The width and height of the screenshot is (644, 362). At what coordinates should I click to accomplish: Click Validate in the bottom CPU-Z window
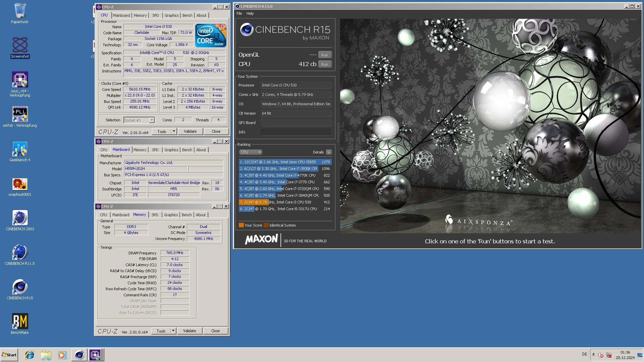(190, 331)
